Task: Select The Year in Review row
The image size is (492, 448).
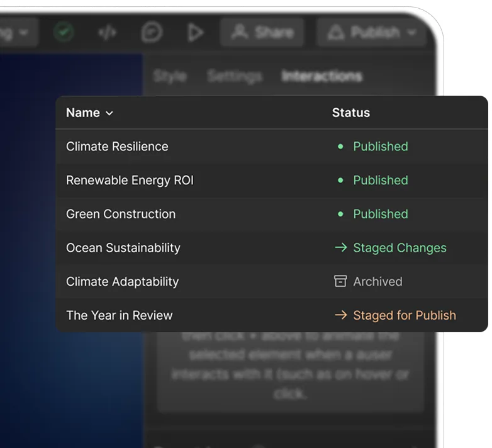Action: pyautogui.click(x=271, y=315)
